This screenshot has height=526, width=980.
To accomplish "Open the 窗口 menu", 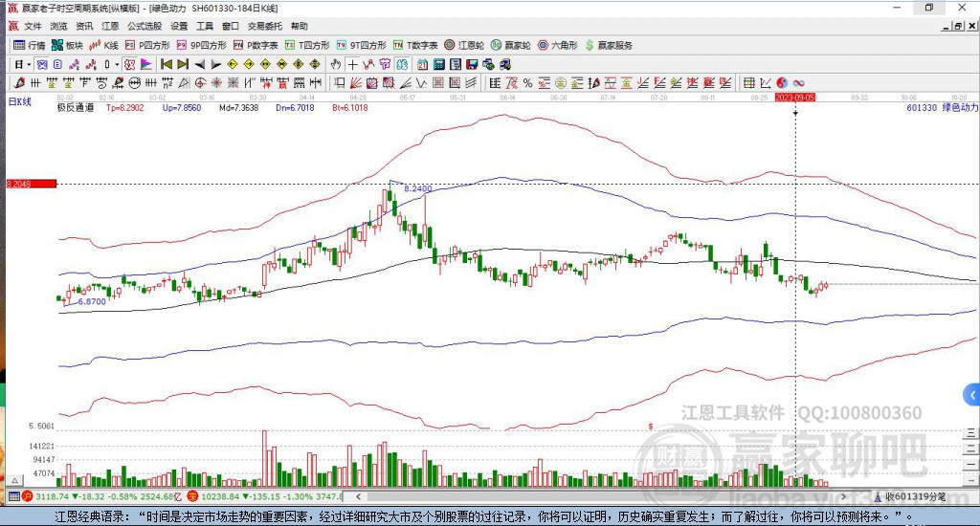I will click(x=231, y=26).
